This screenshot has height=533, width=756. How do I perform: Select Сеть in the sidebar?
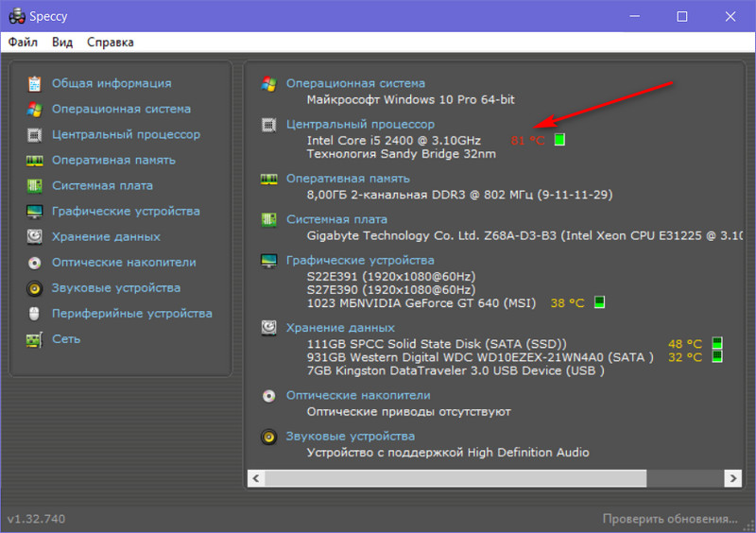click(66, 339)
